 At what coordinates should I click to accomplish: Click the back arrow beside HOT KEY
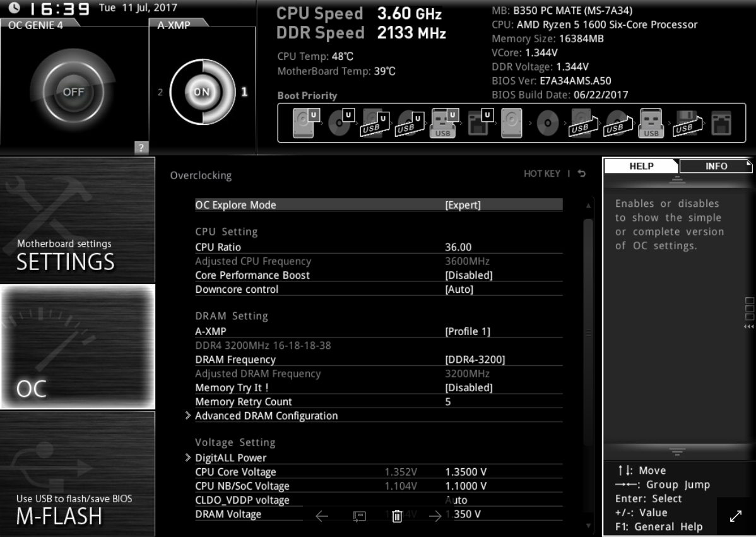pyautogui.click(x=582, y=174)
